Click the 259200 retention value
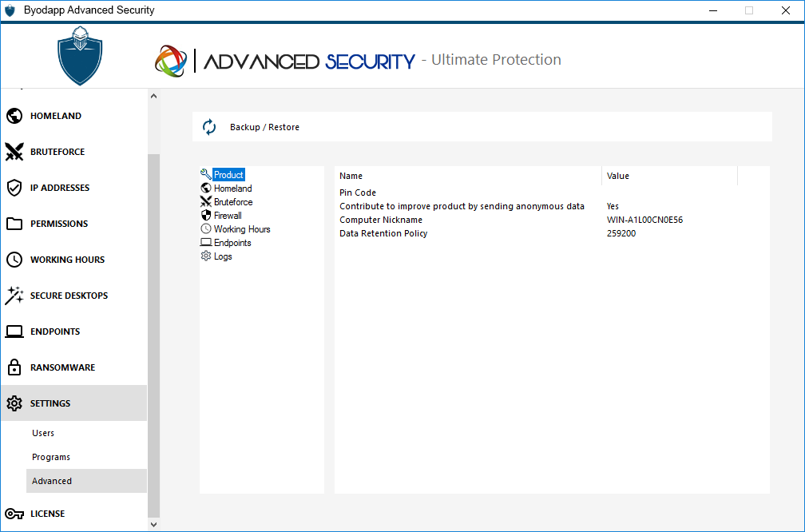The height and width of the screenshot is (532, 805). point(621,233)
